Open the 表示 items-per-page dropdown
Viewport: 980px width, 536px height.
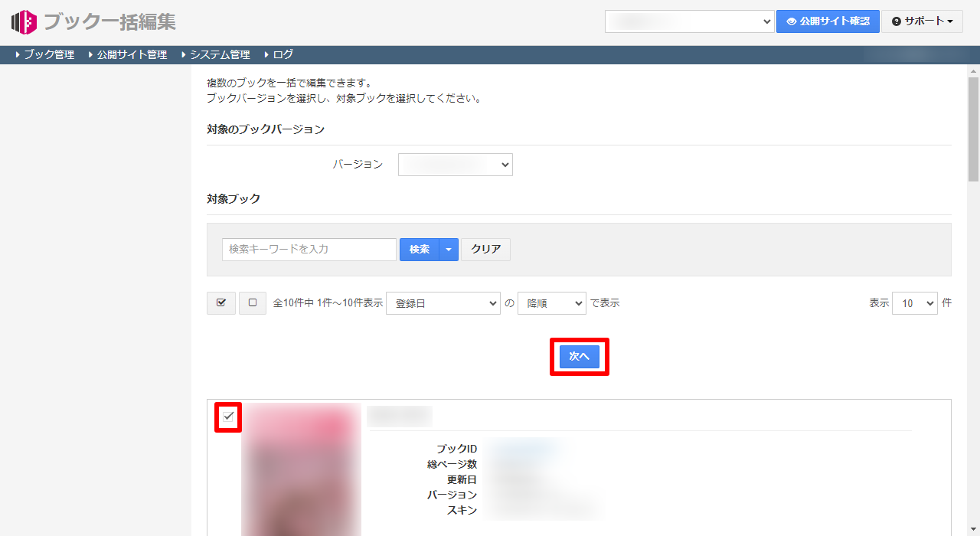[913, 302]
